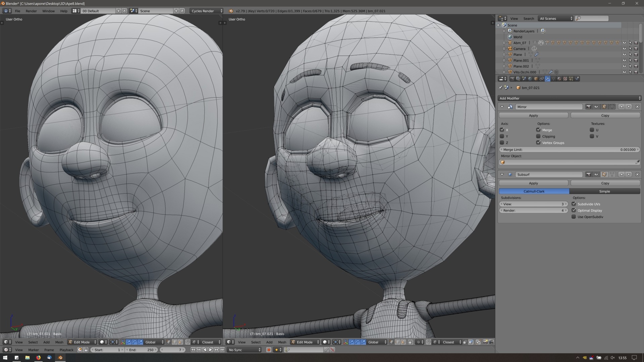Screen dimensions: 644x362
Task: Adjust the View subdivisions field
Action: pos(533,204)
